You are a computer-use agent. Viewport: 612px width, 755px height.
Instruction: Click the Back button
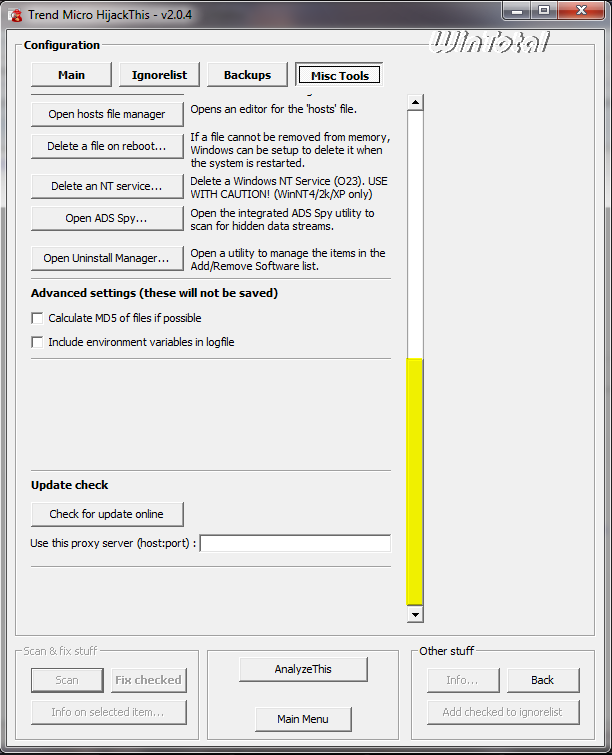click(x=543, y=680)
